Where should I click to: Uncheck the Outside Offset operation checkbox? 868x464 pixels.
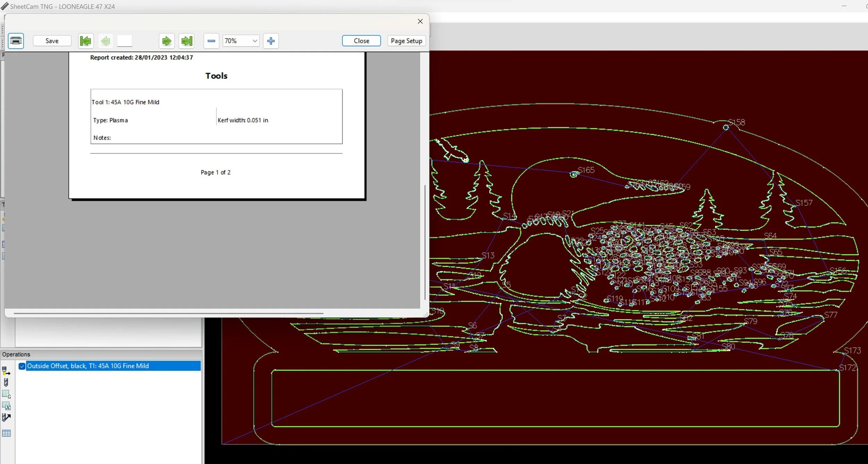(22, 366)
